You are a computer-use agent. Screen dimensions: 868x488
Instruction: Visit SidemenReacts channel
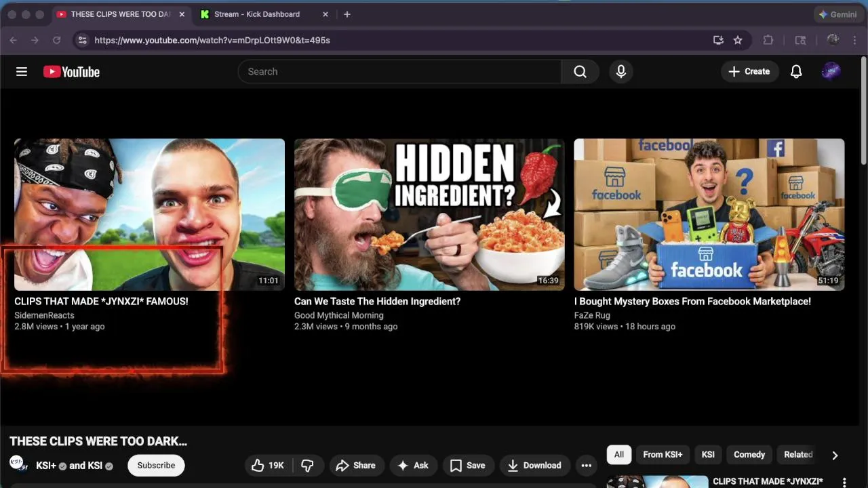[x=44, y=315]
